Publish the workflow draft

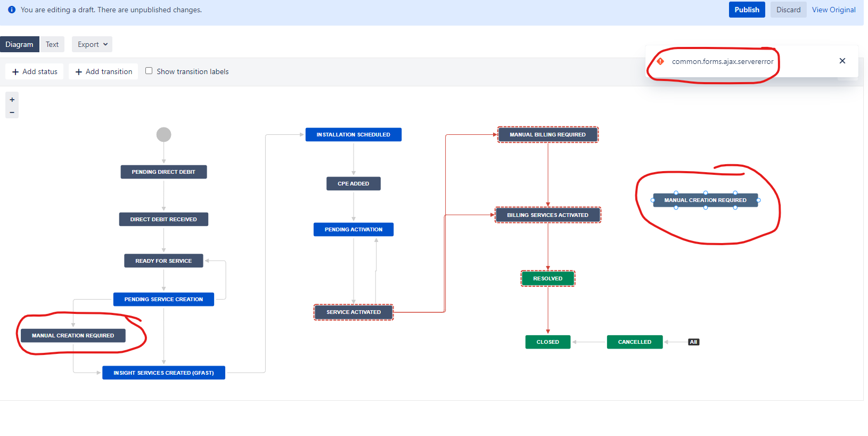pyautogui.click(x=747, y=10)
